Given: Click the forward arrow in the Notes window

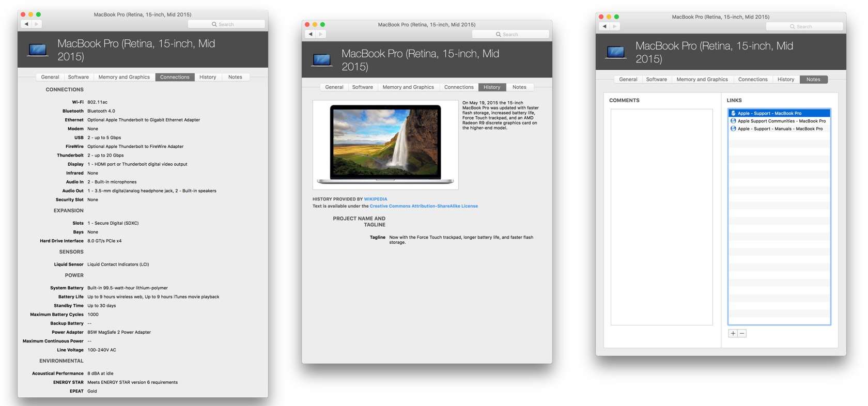Looking at the screenshot, I should point(615,26).
